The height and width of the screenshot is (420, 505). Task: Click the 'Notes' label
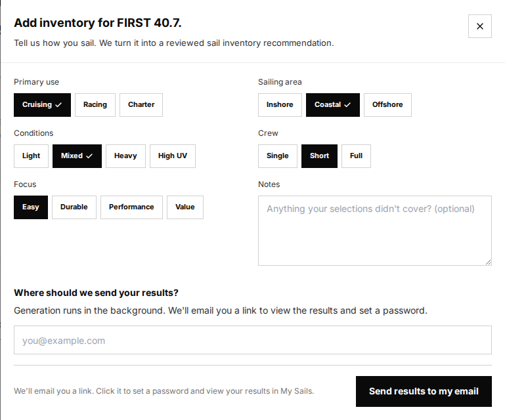(269, 184)
